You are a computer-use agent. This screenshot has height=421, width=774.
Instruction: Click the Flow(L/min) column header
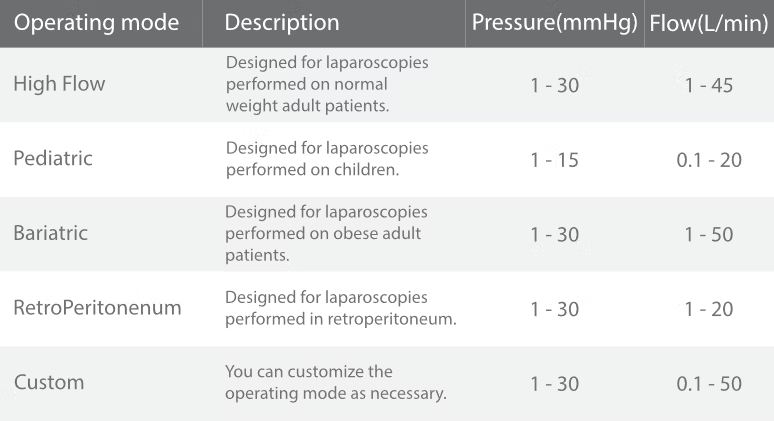tap(709, 22)
